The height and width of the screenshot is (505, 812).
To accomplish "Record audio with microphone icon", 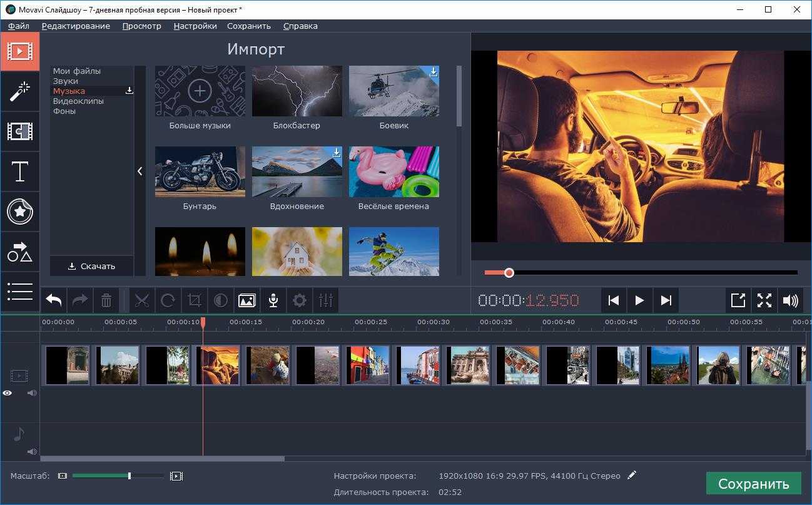I will [x=273, y=301].
